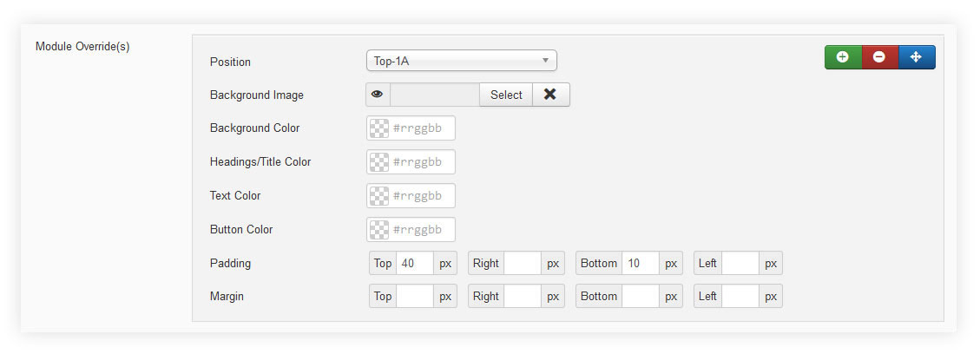Viewport: 980px width, 354px height.
Task: Click the Margin Top input field
Action: (x=415, y=297)
